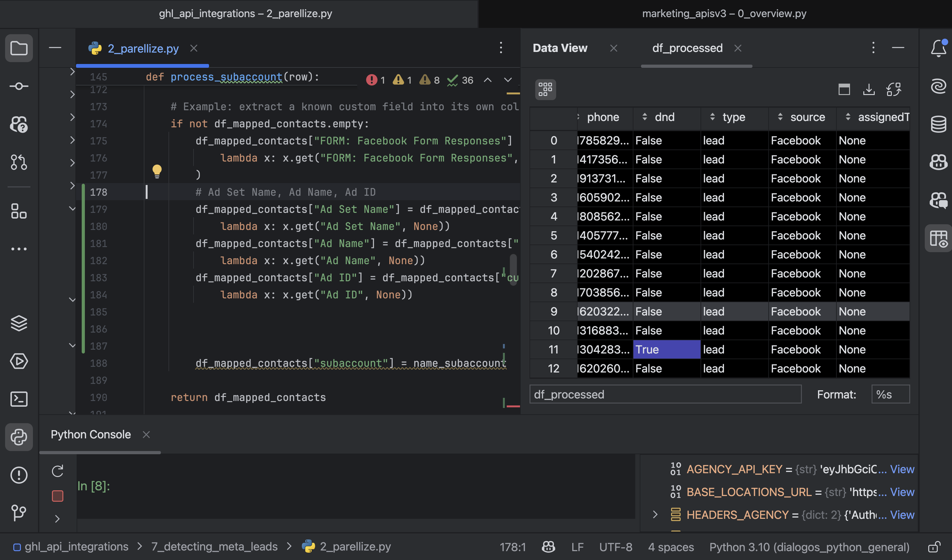Screen dimensions: 952x560
Task: Open Data View options three dots
Action: (x=873, y=48)
